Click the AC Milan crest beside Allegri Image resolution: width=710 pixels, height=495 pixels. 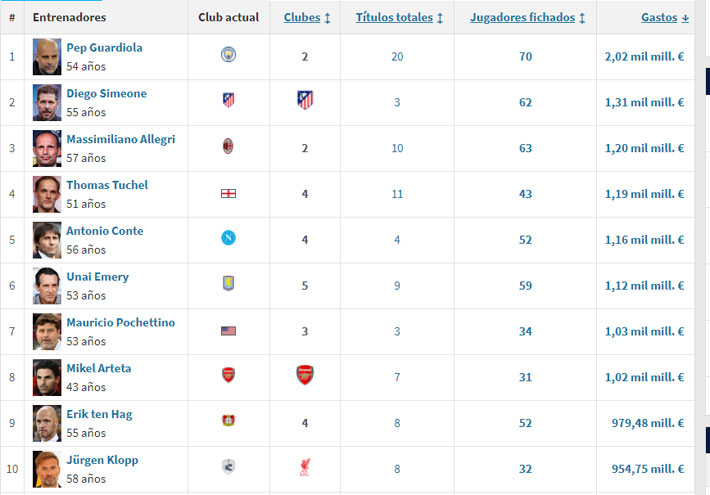[x=228, y=146]
